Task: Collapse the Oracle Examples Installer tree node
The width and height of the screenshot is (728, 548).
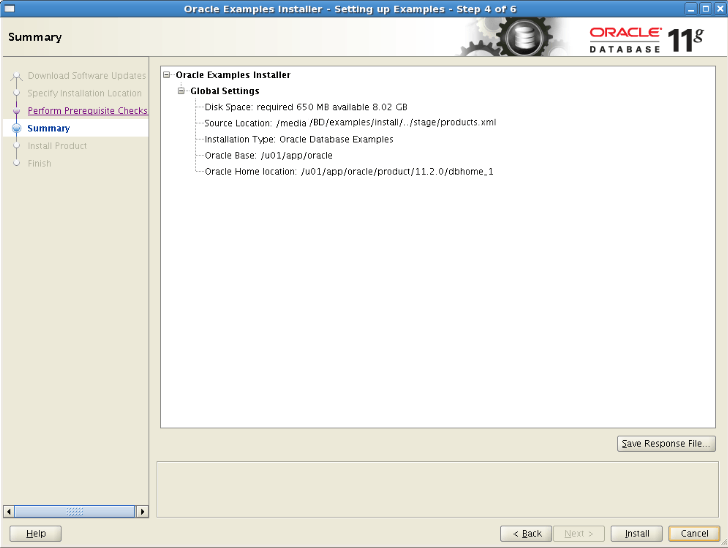Action: click(167, 75)
